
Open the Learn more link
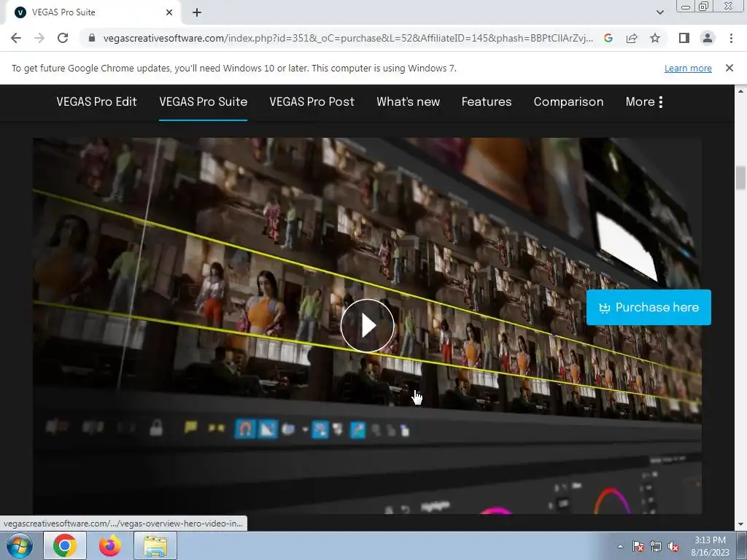(x=688, y=68)
